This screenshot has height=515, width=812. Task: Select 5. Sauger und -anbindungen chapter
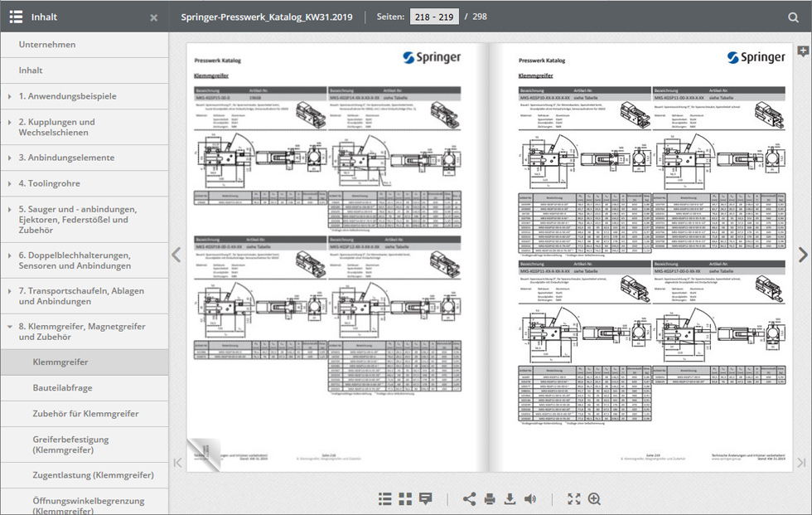click(x=85, y=220)
